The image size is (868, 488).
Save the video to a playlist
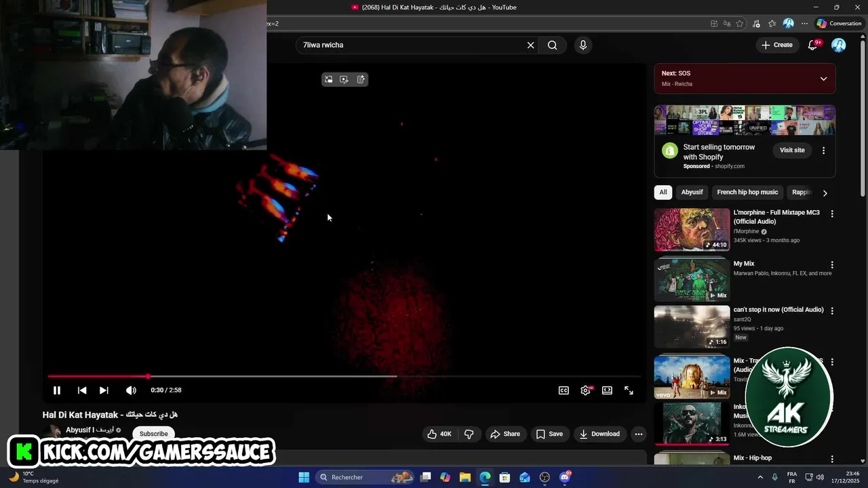pyautogui.click(x=549, y=434)
